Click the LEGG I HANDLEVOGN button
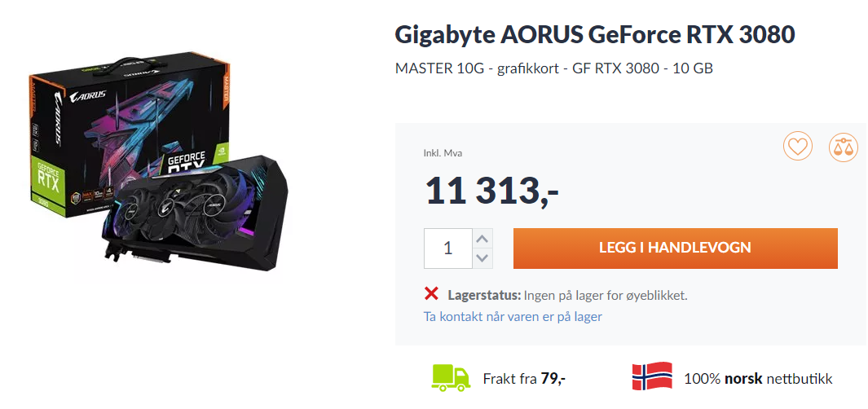 [676, 248]
